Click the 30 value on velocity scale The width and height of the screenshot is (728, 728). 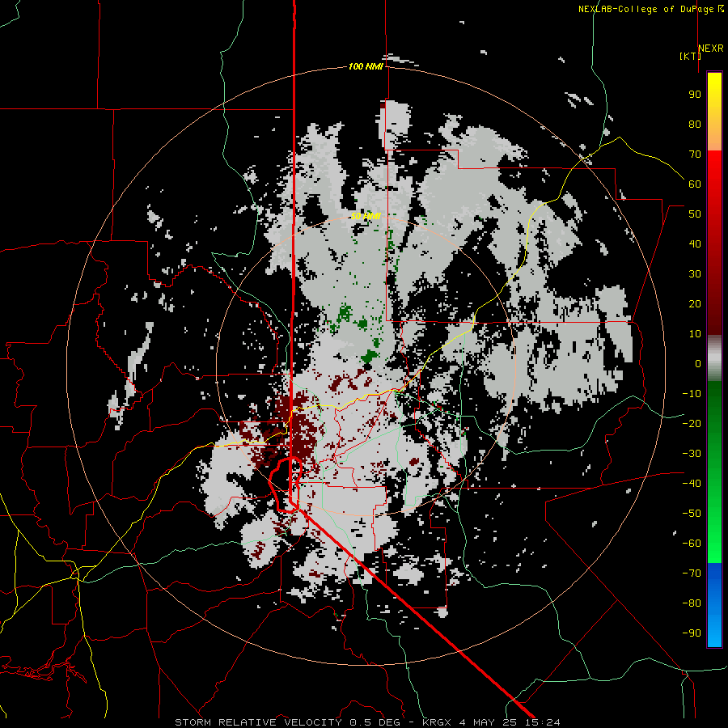coord(695,274)
